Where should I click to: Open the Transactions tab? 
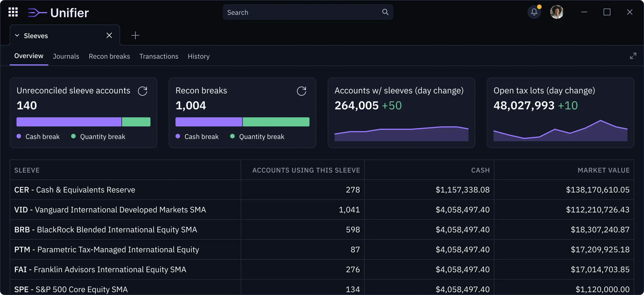coord(159,56)
